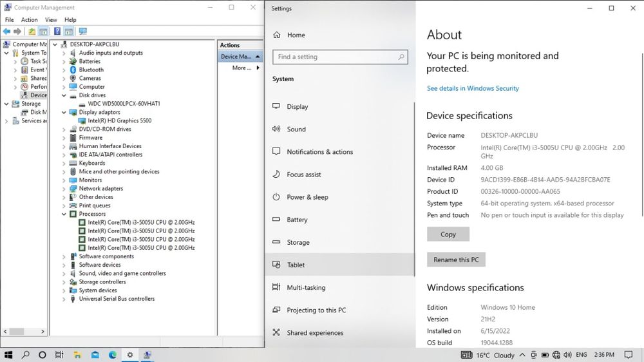Open the File menu
The image size is (644, 362).
pos(10,20)
